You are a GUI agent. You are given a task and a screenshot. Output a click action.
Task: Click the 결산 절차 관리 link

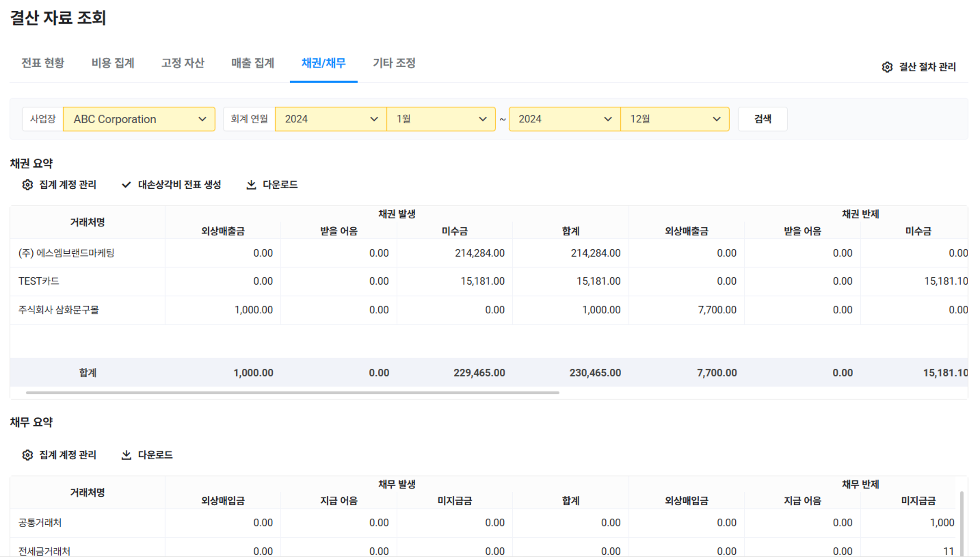[x=927, y=67]
